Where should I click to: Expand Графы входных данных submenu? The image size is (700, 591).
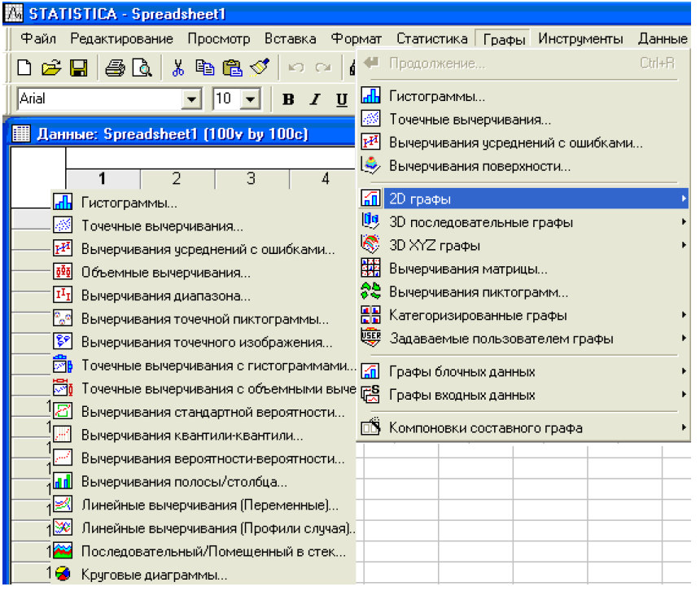coord(523,395)
